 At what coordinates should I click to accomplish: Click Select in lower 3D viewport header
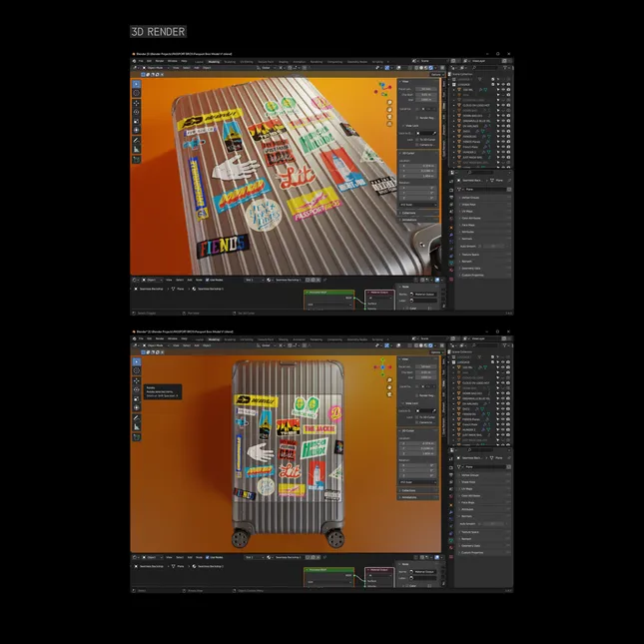[187, 345]
